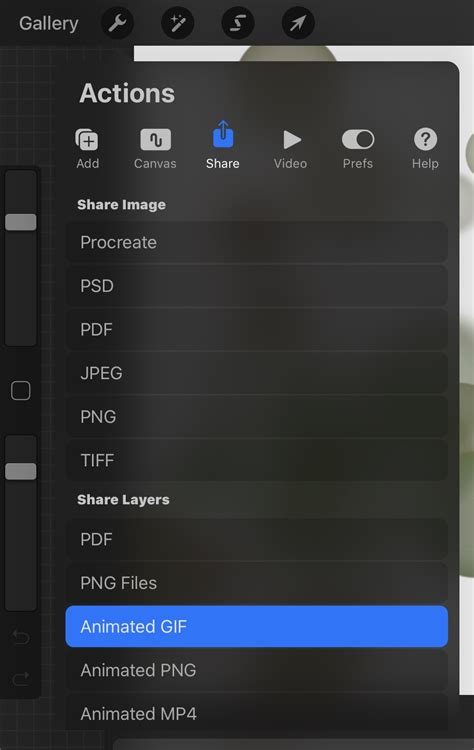Export layers as Animated GIF
This screenshot has height=750, width=474.
tap(256, 627)
